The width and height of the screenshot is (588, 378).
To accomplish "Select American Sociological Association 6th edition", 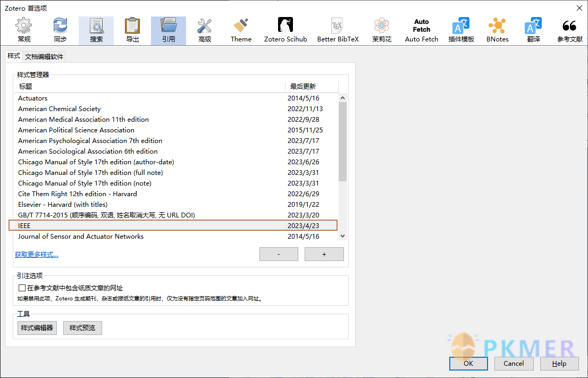I will click(x=177, y=151).
